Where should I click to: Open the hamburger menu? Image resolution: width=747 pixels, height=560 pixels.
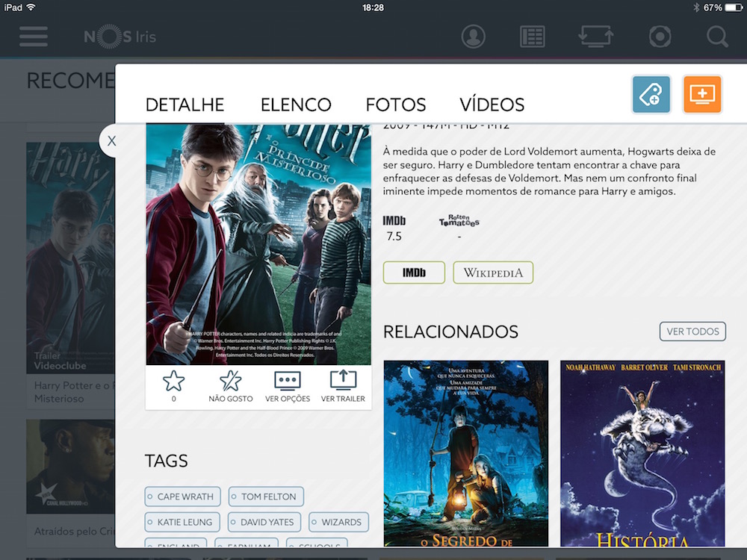[34, 37]
